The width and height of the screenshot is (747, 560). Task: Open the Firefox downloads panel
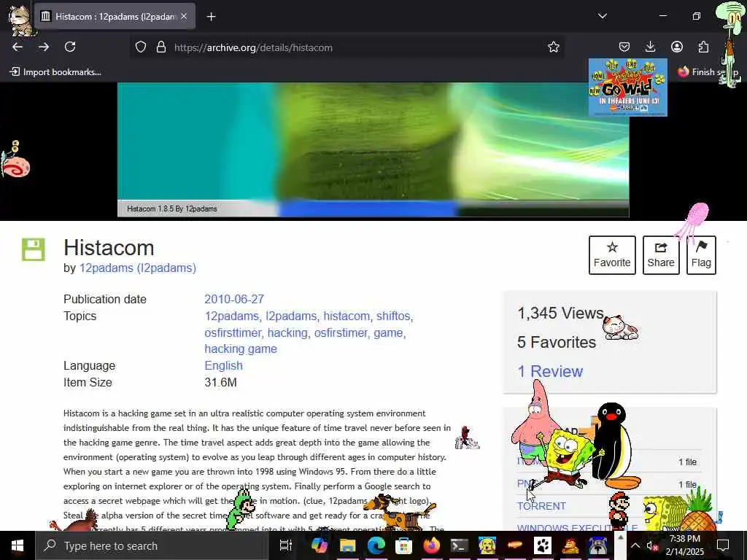tap(650, 47)
